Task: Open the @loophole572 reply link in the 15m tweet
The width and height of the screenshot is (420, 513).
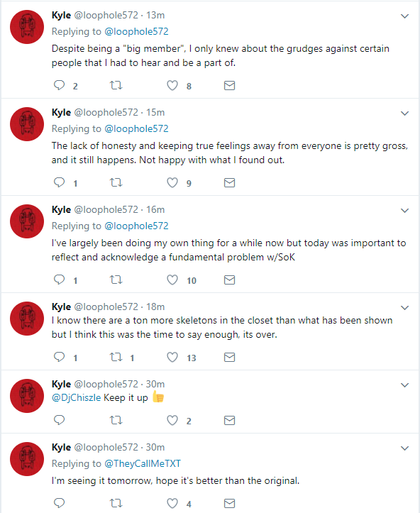Action: tap(136, 128)
